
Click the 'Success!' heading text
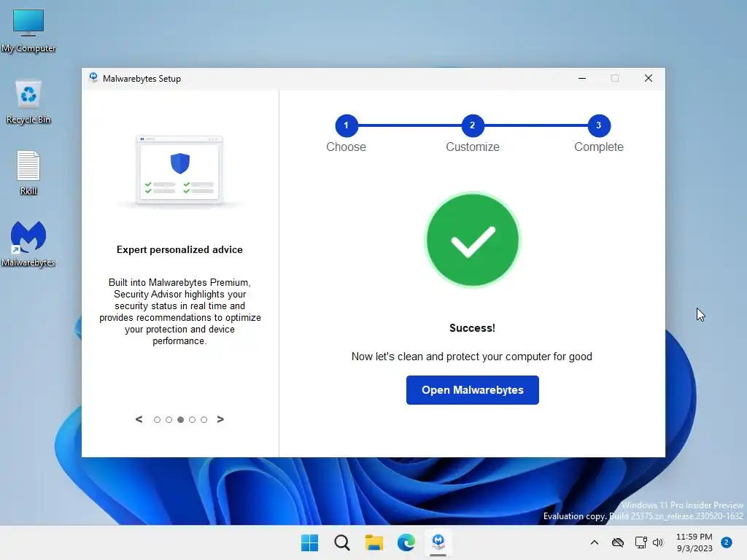tap(472, 328)
